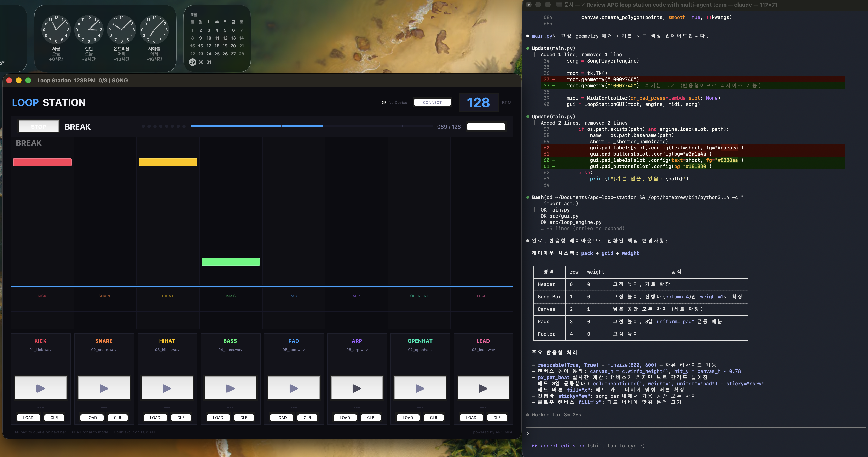Clear the SNARE pad sample
The width and height of the screenshot is (868, 457).
(117, 417)
